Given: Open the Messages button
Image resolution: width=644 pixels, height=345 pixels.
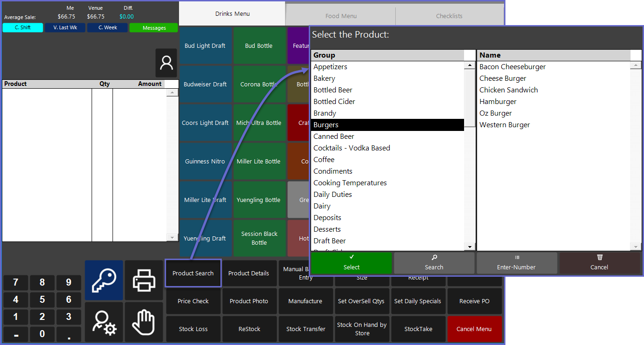Looking at the screenshot, I should [154, 28].
